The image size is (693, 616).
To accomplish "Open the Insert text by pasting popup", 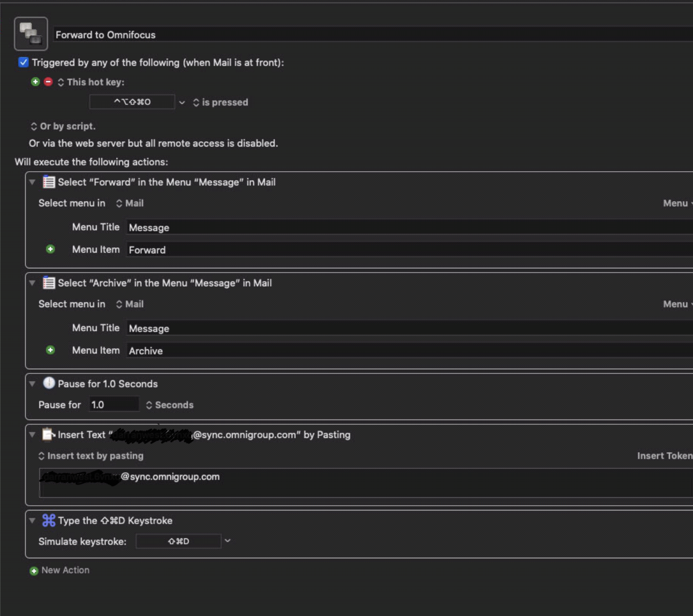I will (91, 456).
